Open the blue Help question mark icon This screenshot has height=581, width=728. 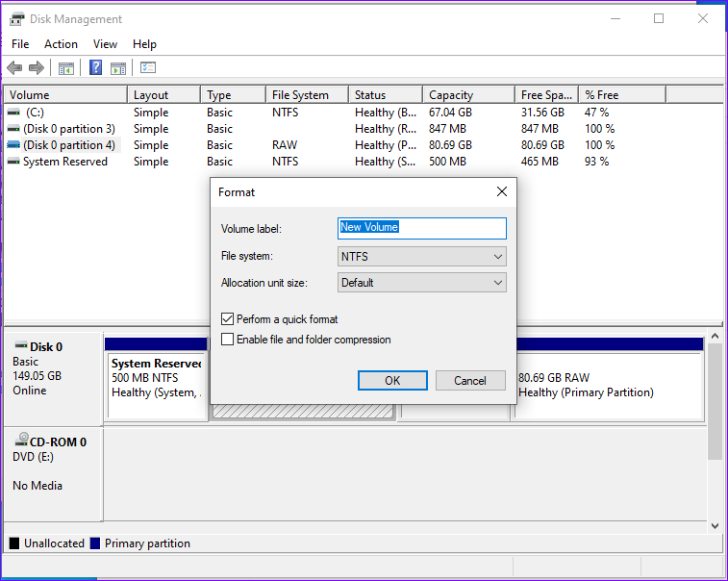coord(95,67)
